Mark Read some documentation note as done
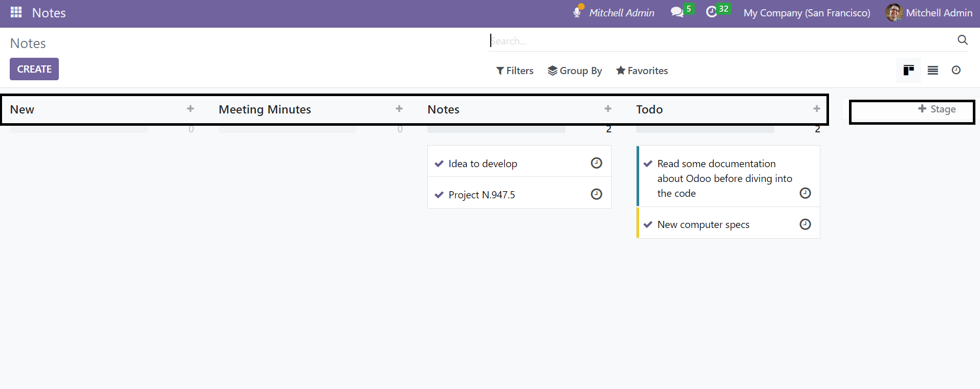 coord(648,164)
